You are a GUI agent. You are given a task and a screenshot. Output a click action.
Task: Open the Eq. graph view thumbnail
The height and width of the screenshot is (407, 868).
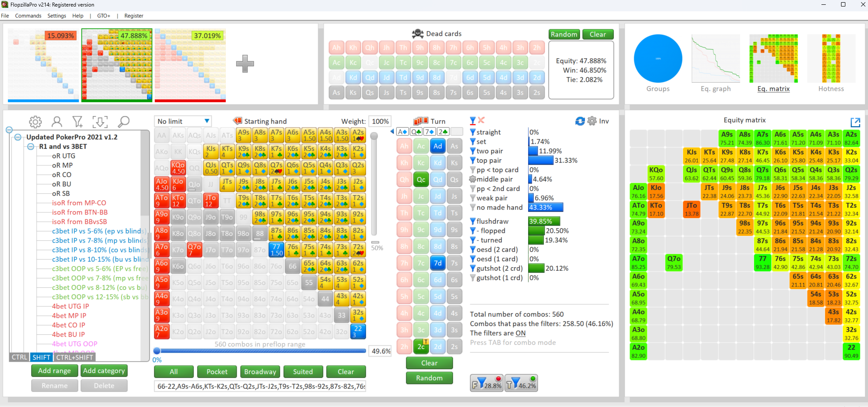[716, 58]
